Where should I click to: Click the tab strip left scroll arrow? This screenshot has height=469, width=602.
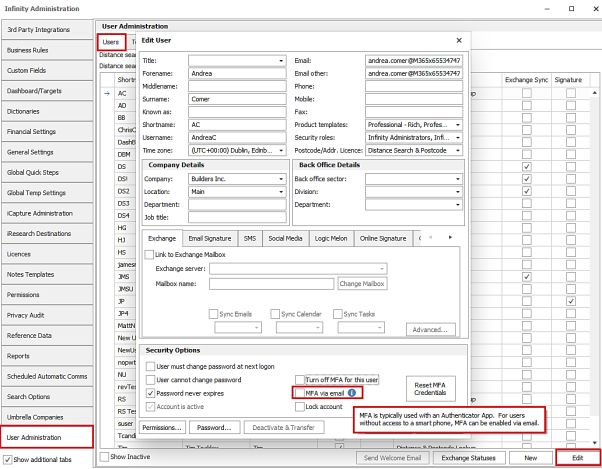[x=431, y=238]
